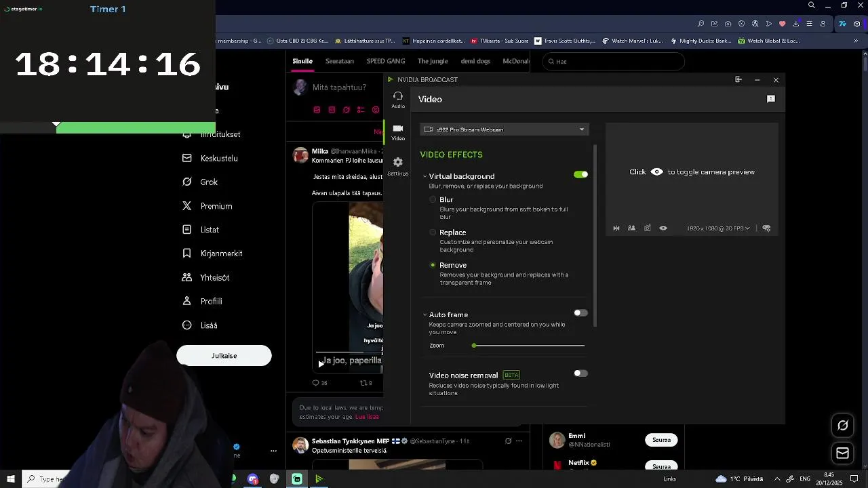Turn off the Virtual background toggle
868x488 pixels.
point(580,175)
